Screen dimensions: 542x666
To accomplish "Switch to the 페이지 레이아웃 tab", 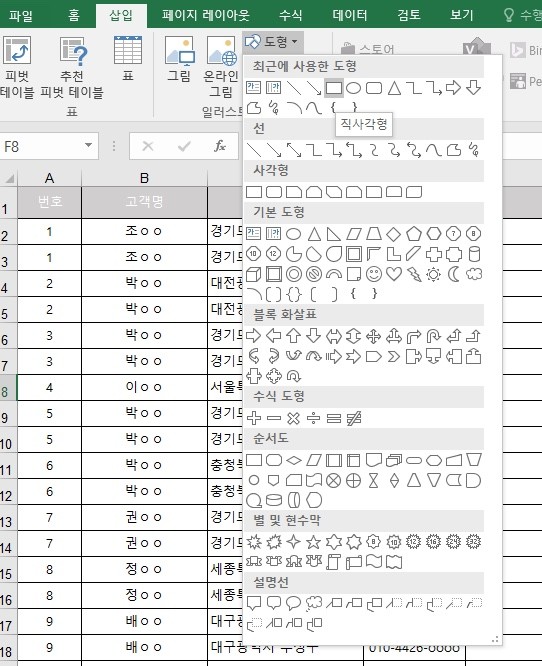I will tap(206, 15).
